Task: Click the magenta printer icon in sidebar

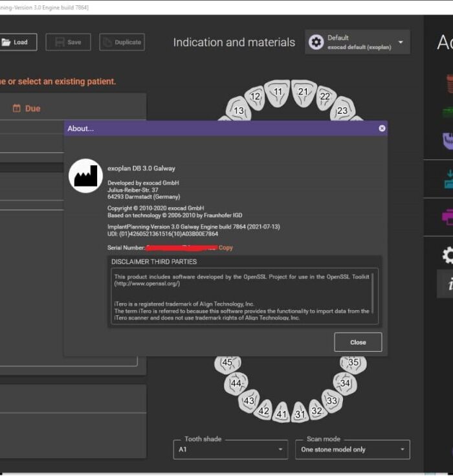Action: tap(448, 217)
